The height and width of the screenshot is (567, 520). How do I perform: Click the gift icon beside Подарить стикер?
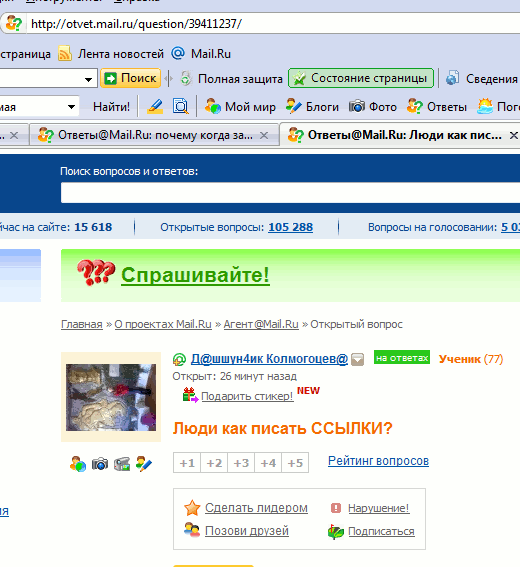[190, 395]
